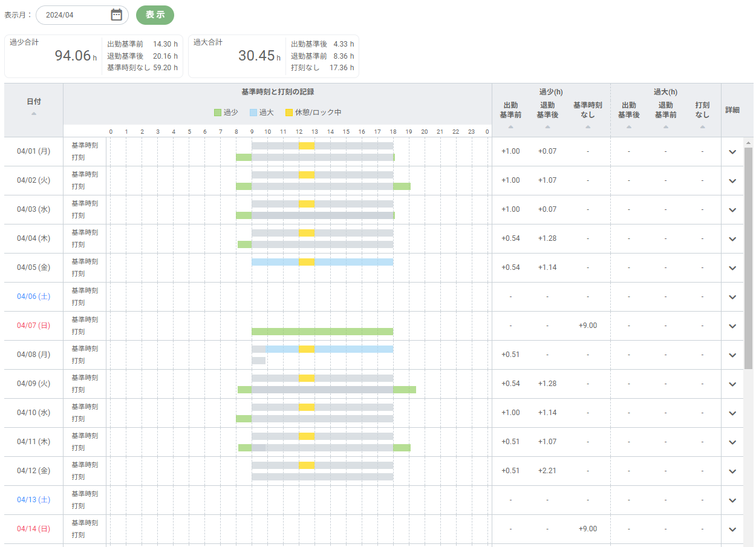Image resolution: width=756 pixels, height=547 pixels.
Task: Expand details for 04/11 (木)
Action: (732, 442)
